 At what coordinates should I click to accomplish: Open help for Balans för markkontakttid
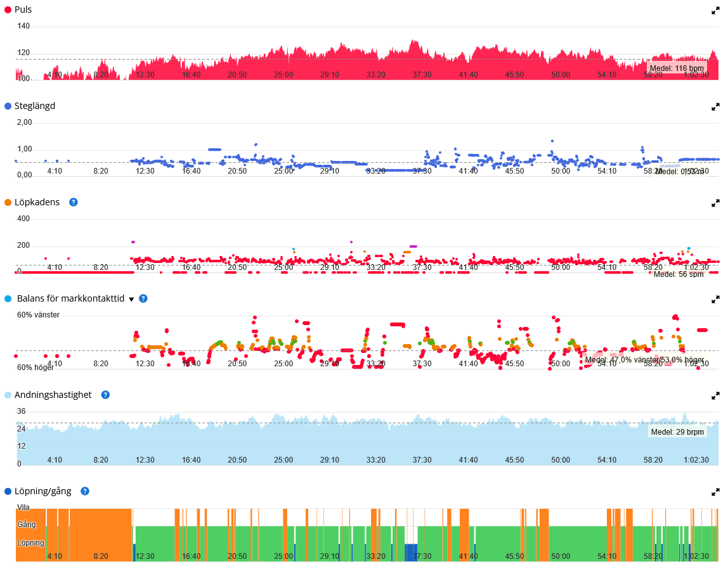tap(143, 298)
